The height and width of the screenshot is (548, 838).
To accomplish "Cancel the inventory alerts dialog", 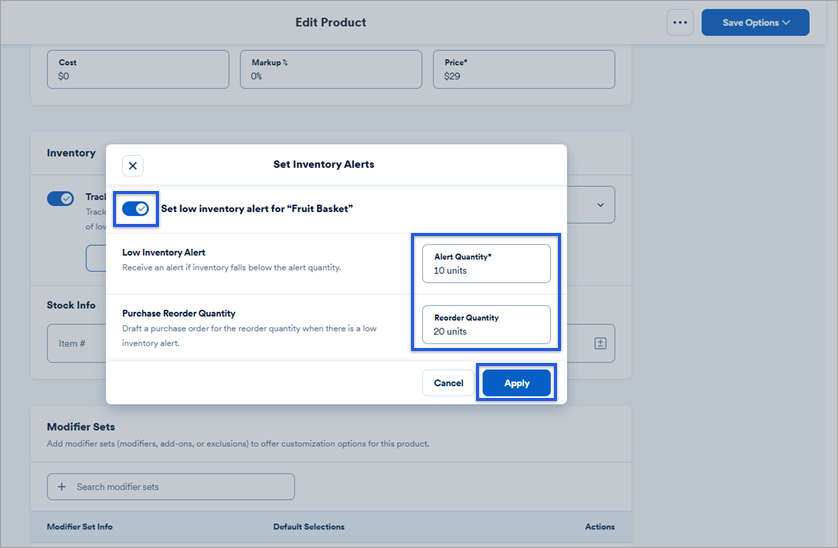I will tap(448, 383).
